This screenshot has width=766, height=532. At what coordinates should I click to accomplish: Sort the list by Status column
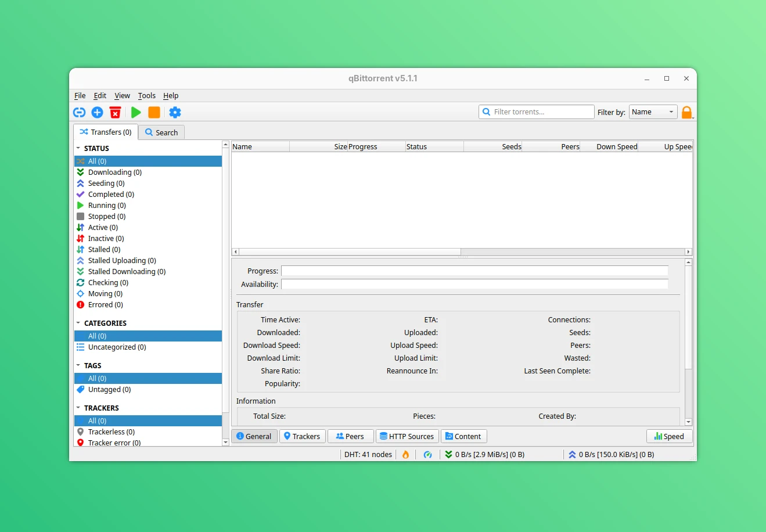pos(434,146)
